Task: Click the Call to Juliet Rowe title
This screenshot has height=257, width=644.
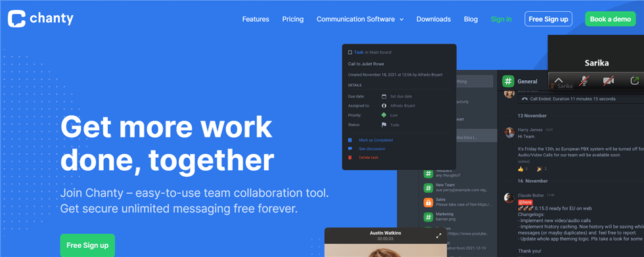Action: point(366,64)
